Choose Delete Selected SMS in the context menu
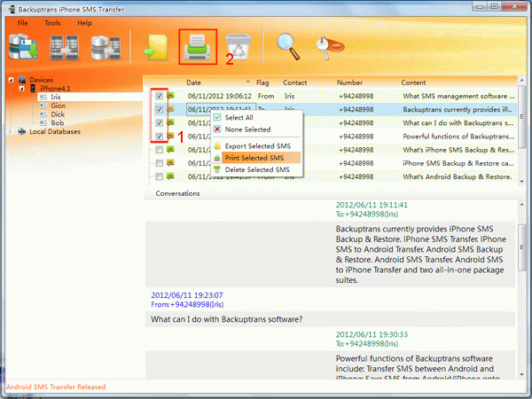 tap(257, 169)
